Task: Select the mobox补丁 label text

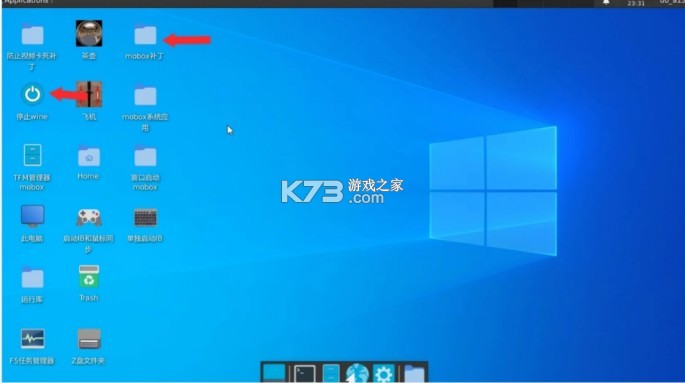Action: coord(145,56)
